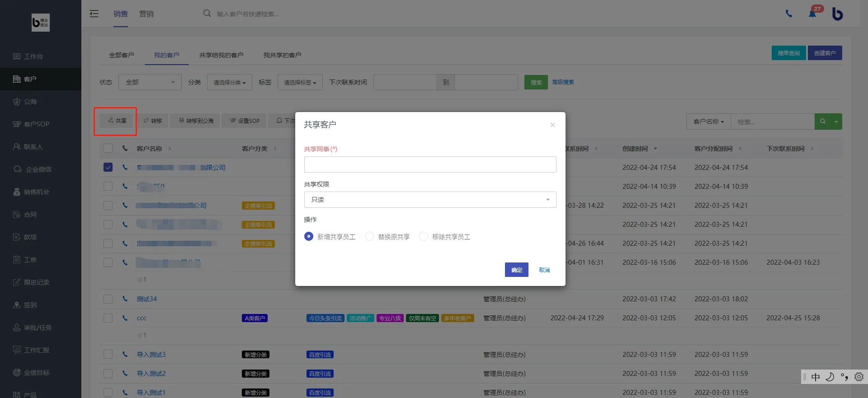The height and width of the screenshot is (398, 868).
Task: Select 移除共享员工 radio option
Action: 424,236
